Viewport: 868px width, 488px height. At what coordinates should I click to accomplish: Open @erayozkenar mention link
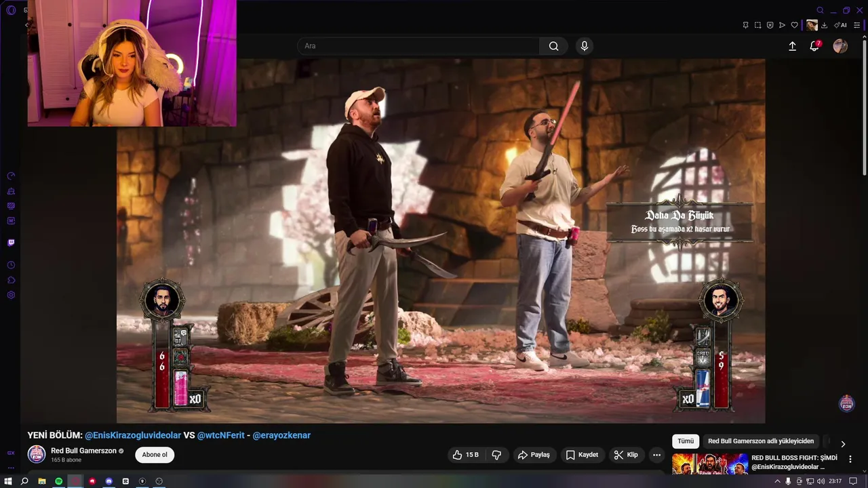[x=281, y=435]
